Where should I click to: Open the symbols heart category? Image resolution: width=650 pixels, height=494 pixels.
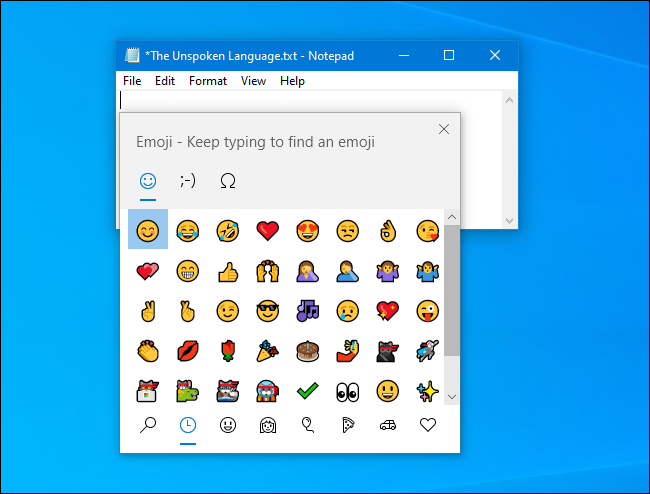pos(427,425)
